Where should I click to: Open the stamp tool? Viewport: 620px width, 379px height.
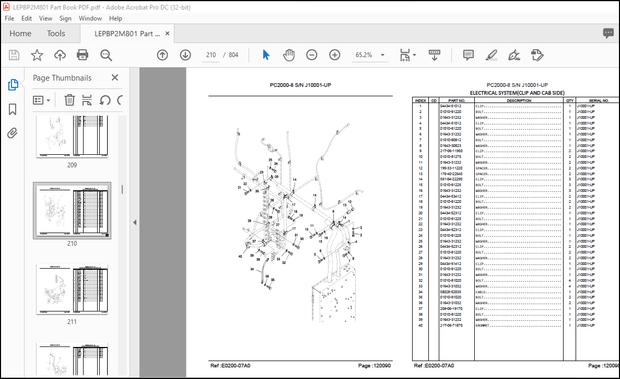(x=537, y=55)
